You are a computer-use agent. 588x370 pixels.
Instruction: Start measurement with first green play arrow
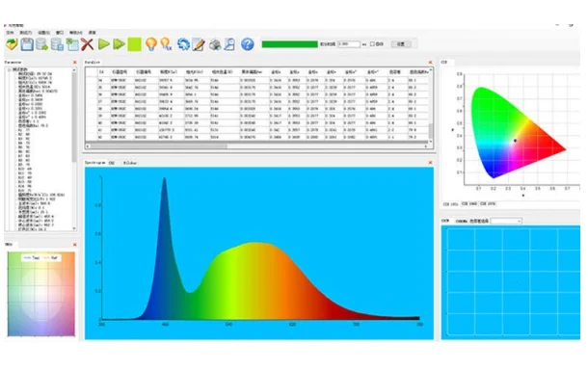click(103, 44)
